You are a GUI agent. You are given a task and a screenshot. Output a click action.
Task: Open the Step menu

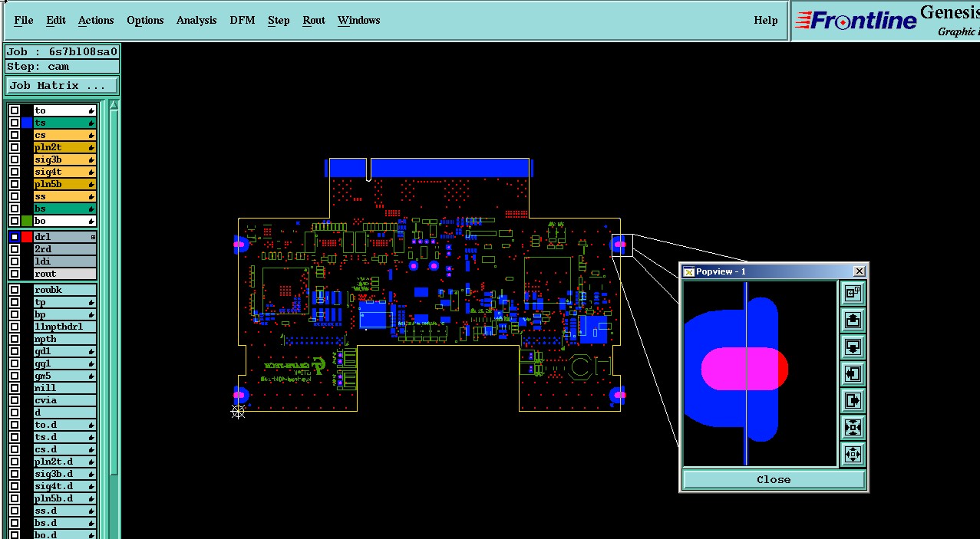(x=279, y=21)
